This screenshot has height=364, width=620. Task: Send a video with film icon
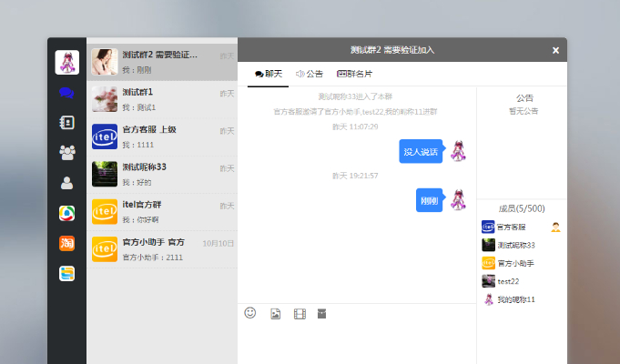click(300, 314)
